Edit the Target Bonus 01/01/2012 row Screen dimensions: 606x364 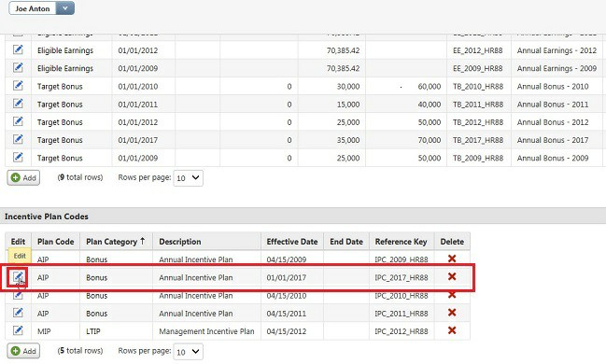(18, 121)
